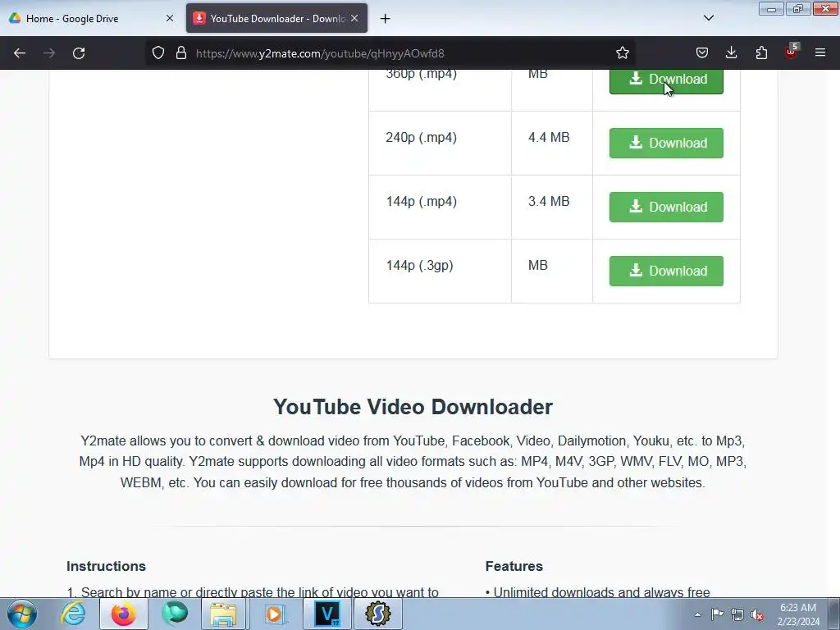Download the 144p (.mp4) 3.4 MB video
Image resolution: width=840 pixels, height=630 pixels.
click(x=666, y=207)
